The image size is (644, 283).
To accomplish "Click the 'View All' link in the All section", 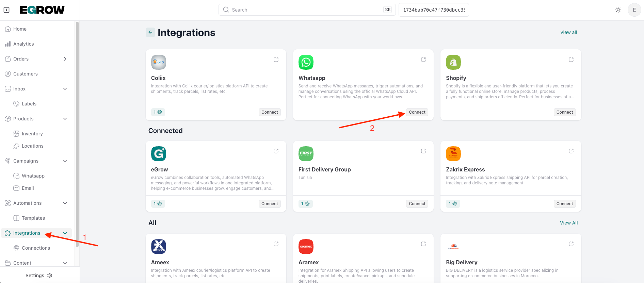I will (x=568, y=223).
